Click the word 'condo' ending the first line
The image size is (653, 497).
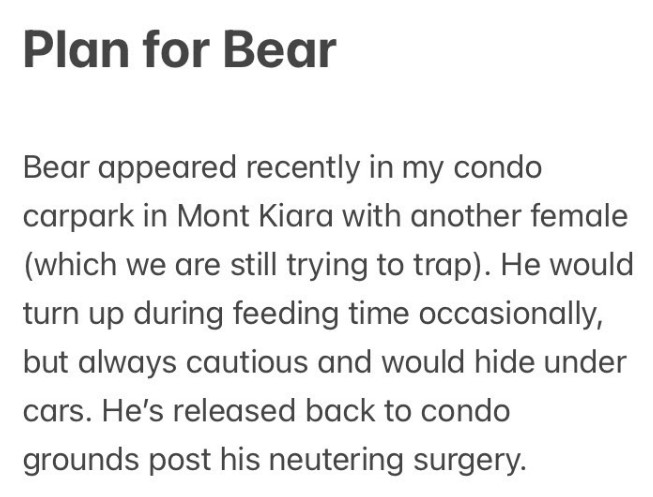point(498,167)
